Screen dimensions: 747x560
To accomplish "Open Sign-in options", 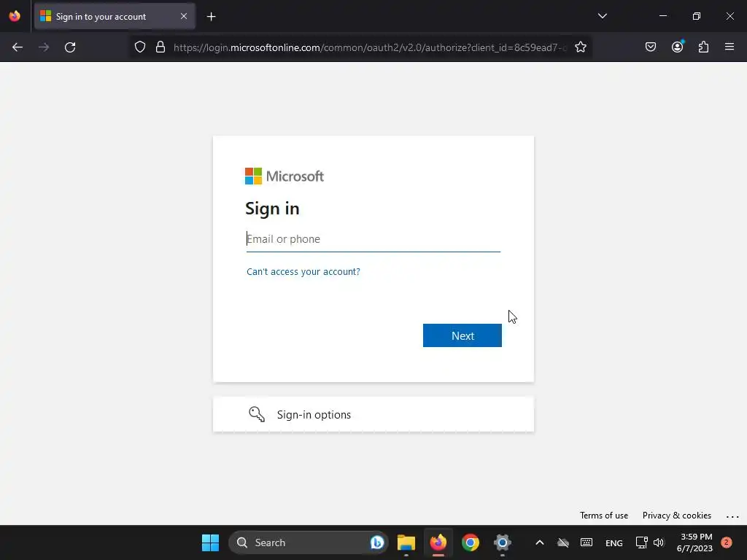I will coord(373,415).
